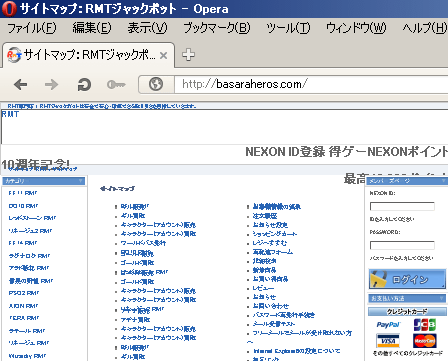Click the NEXON ID登録 banner headline
The image size is (448, 361).
coord(347,152)
